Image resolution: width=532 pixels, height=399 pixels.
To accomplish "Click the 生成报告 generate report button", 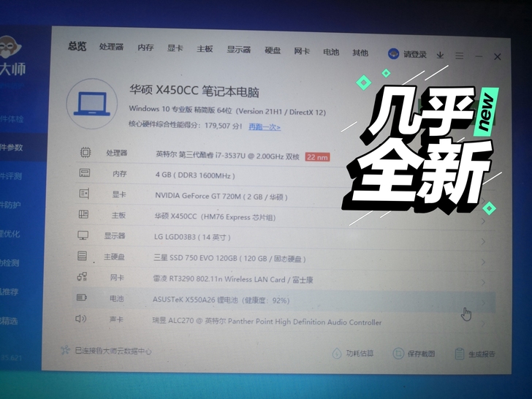I will tap(475, 354).
